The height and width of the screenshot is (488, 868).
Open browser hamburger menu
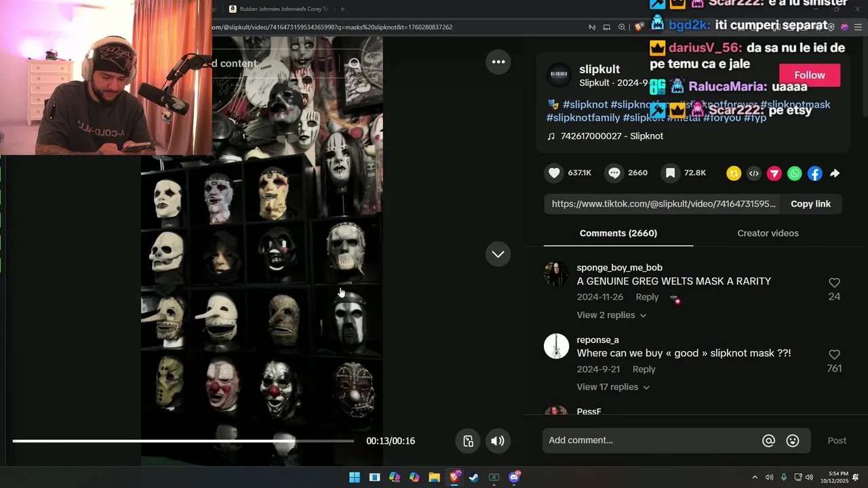(858, 27)
